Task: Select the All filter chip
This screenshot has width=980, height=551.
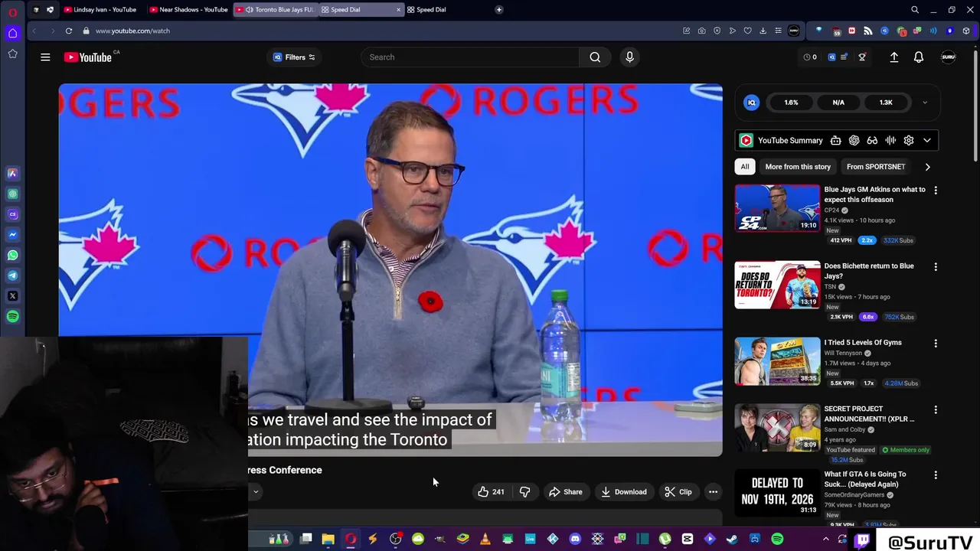Action: [x=744, y=167]
